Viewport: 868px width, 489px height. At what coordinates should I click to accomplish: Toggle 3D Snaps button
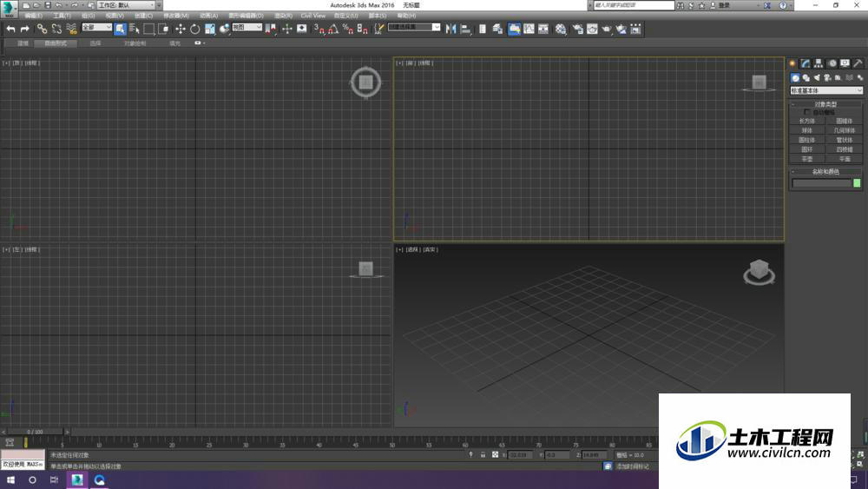319,29
